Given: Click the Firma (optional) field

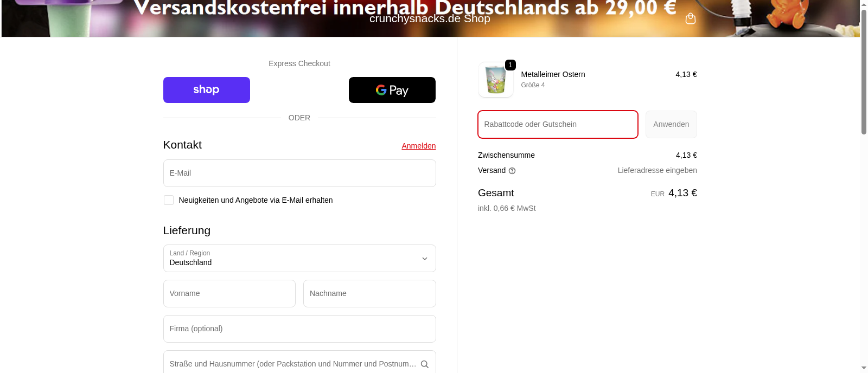Looking at the screenshot, I should [x=299, y=329].
